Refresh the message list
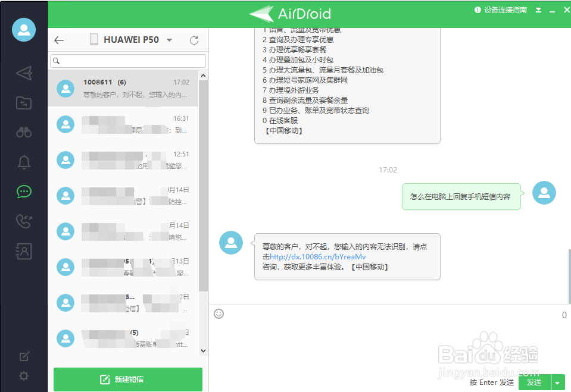The height and width of the screenshot is (392, 571). (x=194, y=40)
